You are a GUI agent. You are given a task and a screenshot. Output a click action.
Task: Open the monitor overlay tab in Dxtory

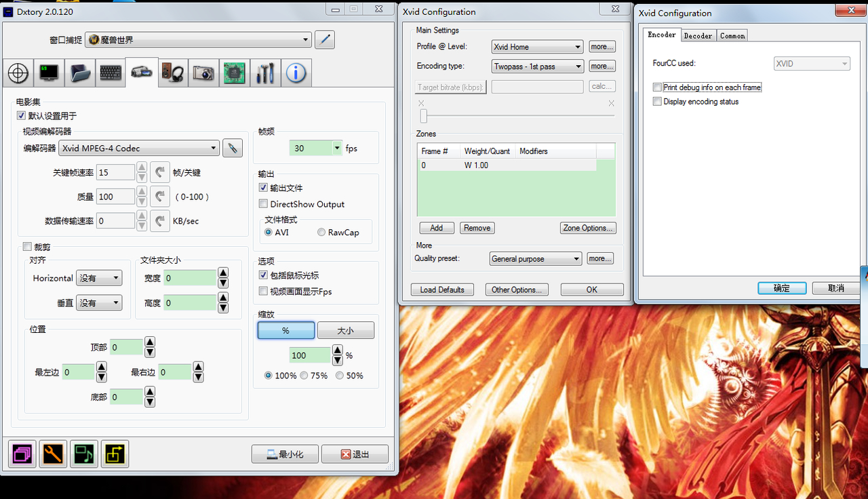(50, 73)
